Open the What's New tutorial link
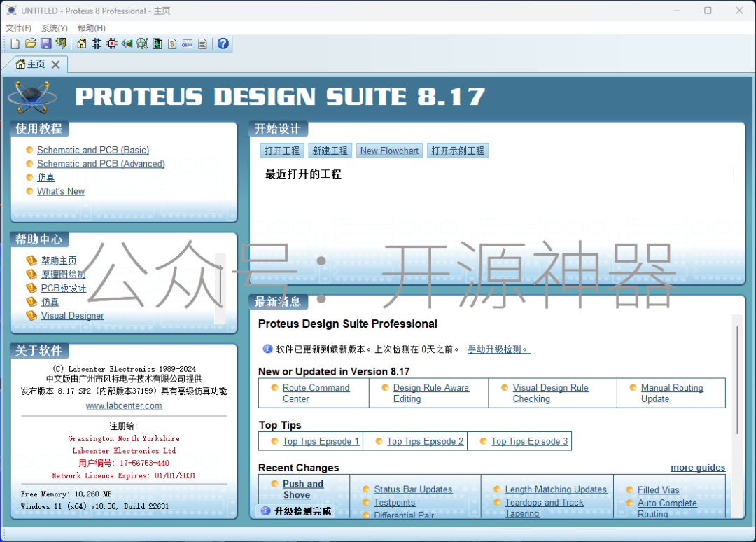Viewport: 756px width, 542px height. pyautogui.click(x=61, y=191)
